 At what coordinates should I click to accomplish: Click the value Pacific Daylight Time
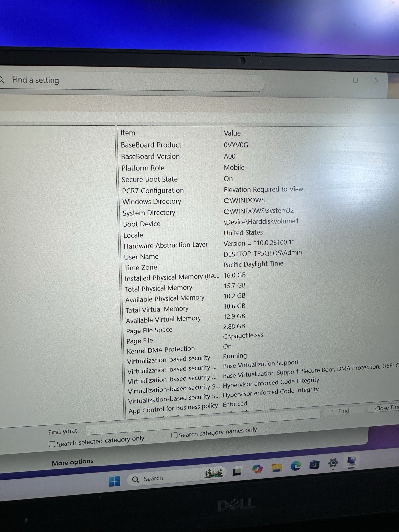coord(253,264)
